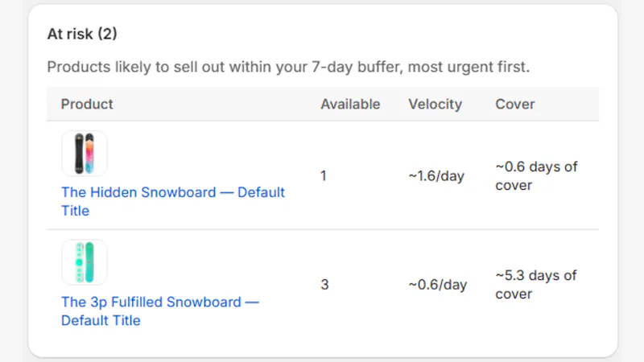Viewport: 644px width, 362px height.
Task: Click the gray page background outside the card
Action: pyautogui.click(x=632, y=180)
